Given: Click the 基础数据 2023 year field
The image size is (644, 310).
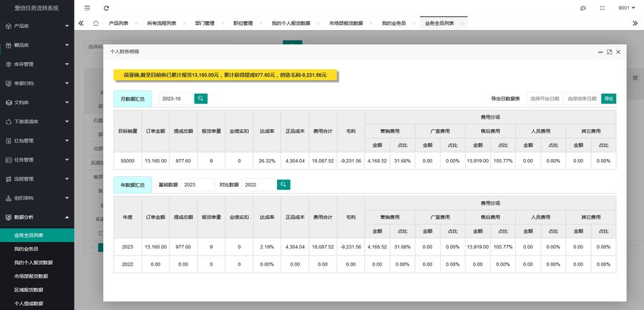Looking at the screenshot, I should pyautogui.click(x=197, y=185).
